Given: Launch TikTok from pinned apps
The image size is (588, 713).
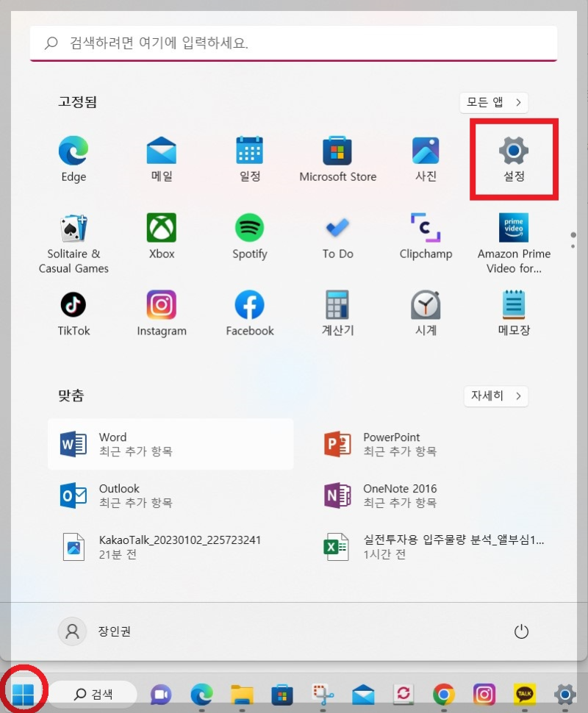Looking at the screenshot, I should click(73, 313).
